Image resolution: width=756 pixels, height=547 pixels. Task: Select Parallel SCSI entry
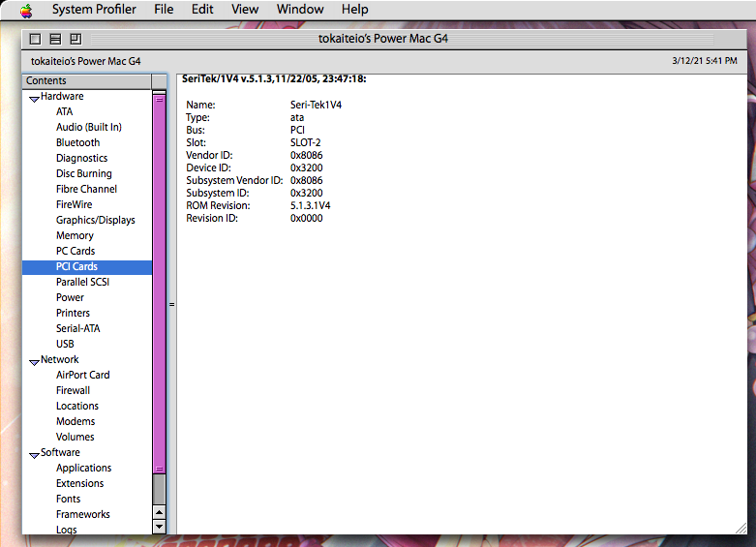[x=82, y=282]
